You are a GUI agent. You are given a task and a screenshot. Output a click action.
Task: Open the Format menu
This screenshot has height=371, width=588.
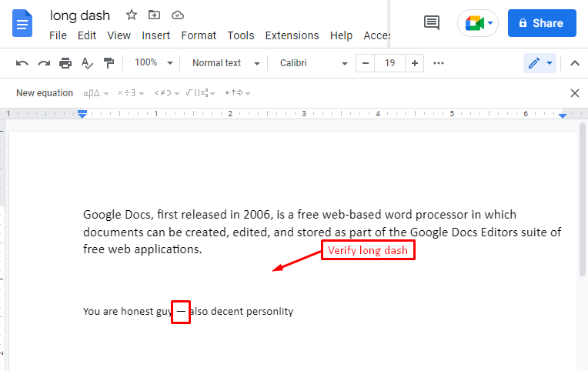[x=199, y=35]
